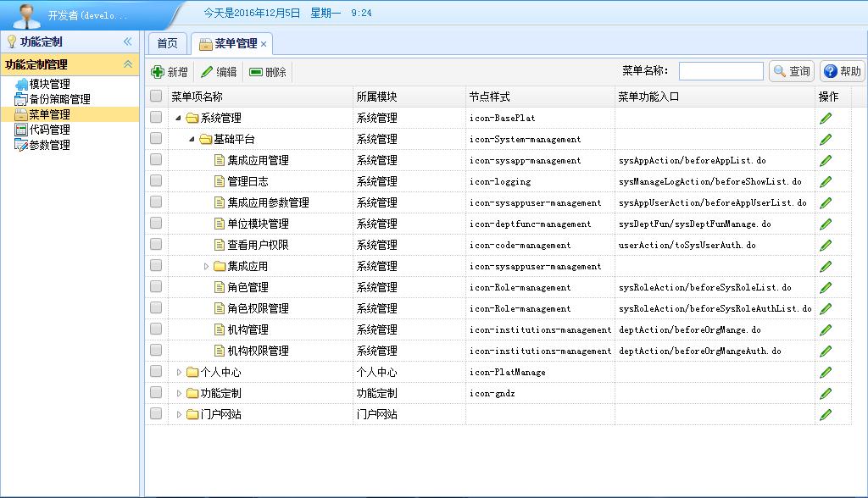Collapse the 系统管理 tree node

pyautogui.click(x=179, y=119)
